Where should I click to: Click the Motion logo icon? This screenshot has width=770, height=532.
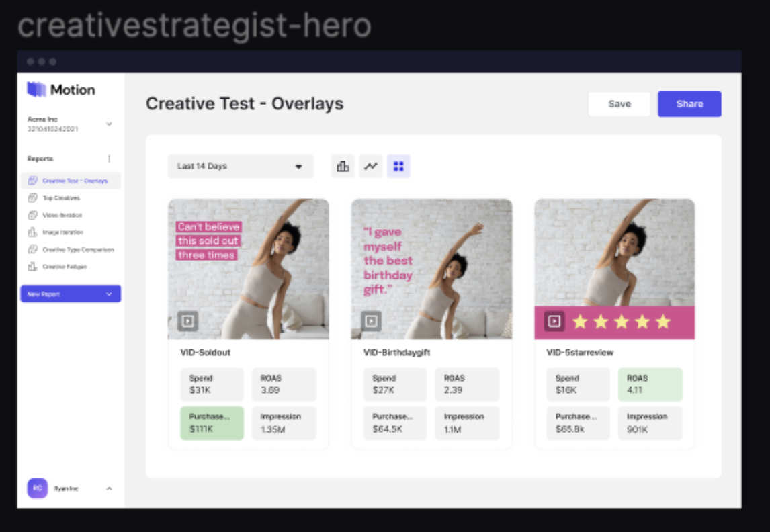pos(36,89)
